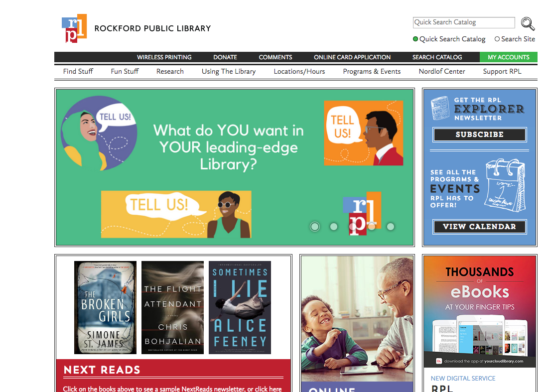Expand the Find Stuff menu

(78, 71)
